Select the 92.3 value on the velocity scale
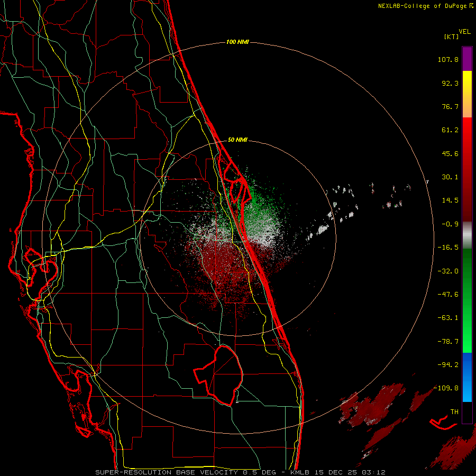Image resolution: width=476 pixels, height=476 pixels. click(450, 83)
